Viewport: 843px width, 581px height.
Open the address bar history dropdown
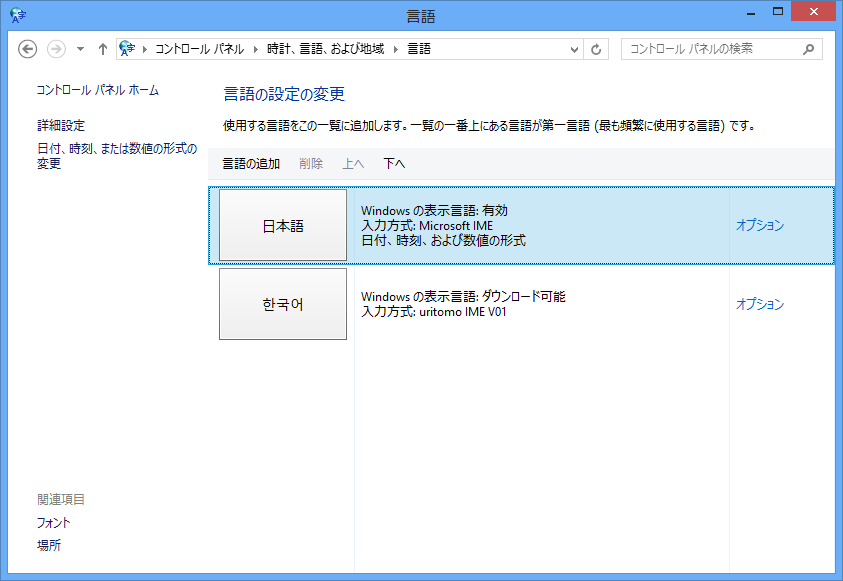click(574, 49)
